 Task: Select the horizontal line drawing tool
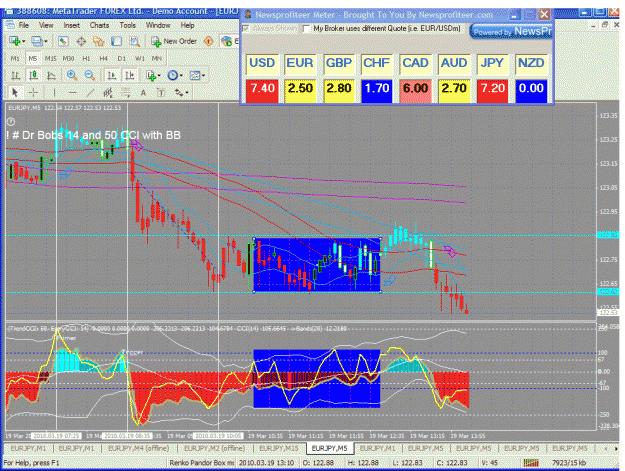click(72, 93)
